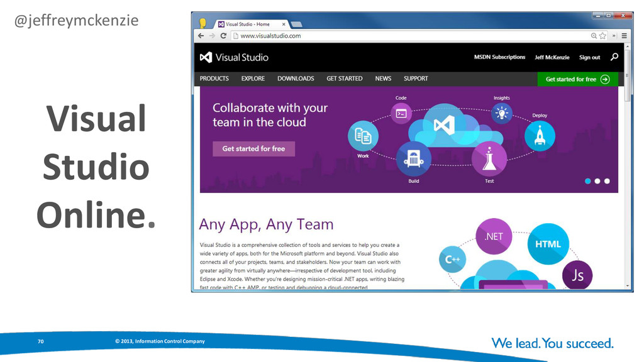Click the bookmark star icon
Image resolution: width=644 pixels, height=362 pixels.
602,36
